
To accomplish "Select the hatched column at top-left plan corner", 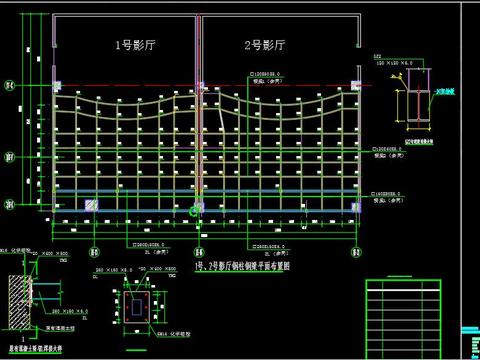I will tap(57, 86).
